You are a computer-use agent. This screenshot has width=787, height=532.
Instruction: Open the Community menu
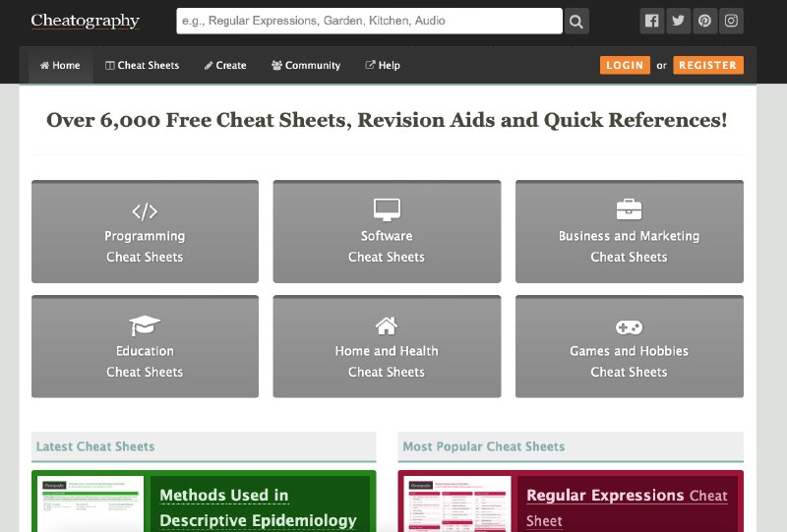[x=306, y=65]
